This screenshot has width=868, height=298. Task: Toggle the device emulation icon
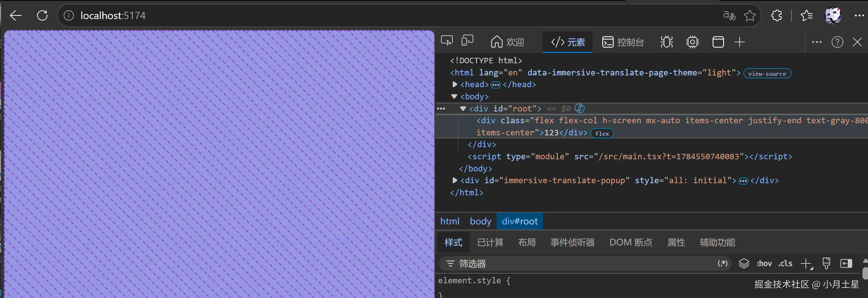coord(467,41)
